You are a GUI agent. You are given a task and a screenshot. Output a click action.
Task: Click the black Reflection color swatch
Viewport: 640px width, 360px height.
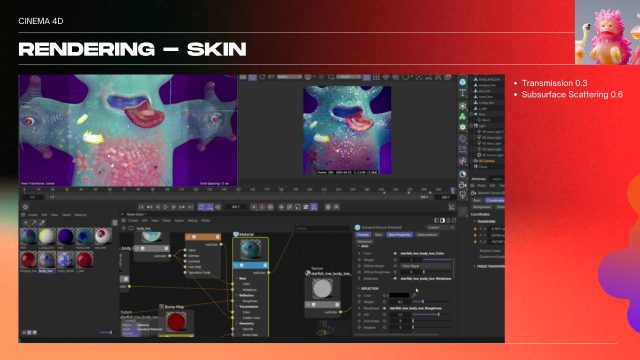point(399,295)
